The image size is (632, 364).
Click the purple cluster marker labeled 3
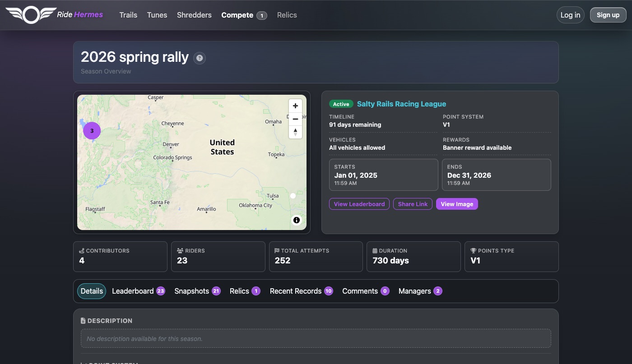tap(92, 131)
